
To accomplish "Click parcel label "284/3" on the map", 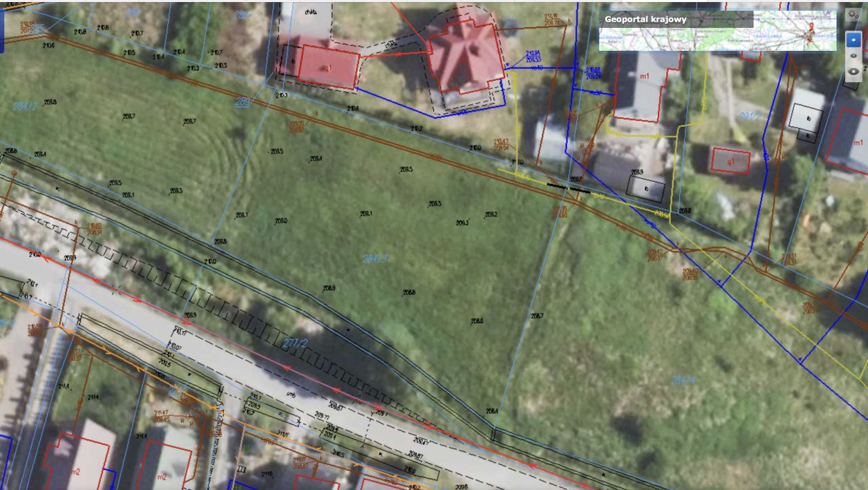I will point(375,259).
